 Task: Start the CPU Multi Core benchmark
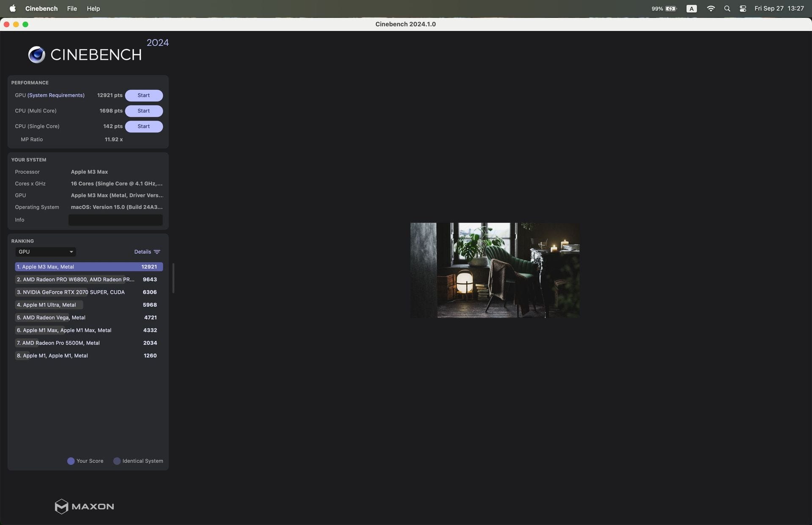point(144,111)
